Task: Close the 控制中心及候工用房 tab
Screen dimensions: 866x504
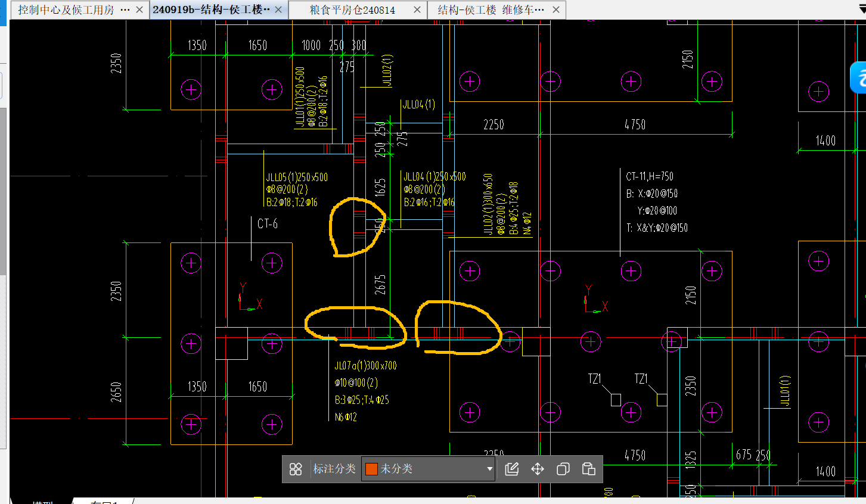Action: tap(139, 10)
